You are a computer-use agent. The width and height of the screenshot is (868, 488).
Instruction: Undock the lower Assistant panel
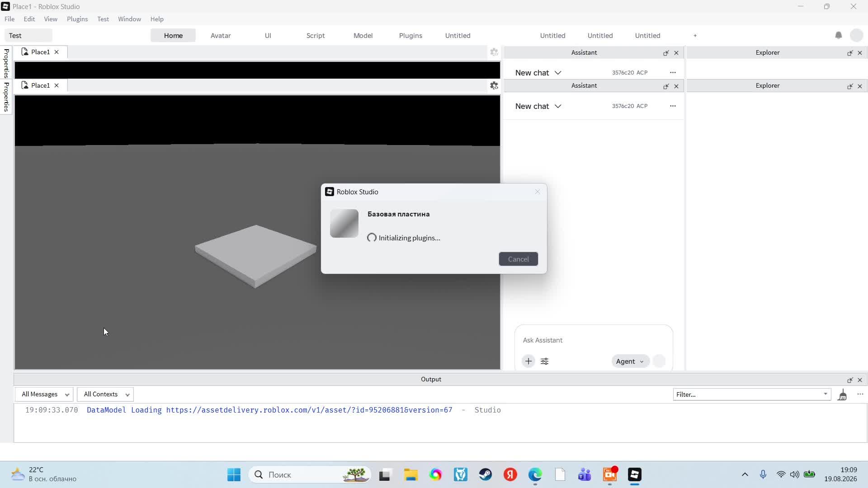click(666, 86)
